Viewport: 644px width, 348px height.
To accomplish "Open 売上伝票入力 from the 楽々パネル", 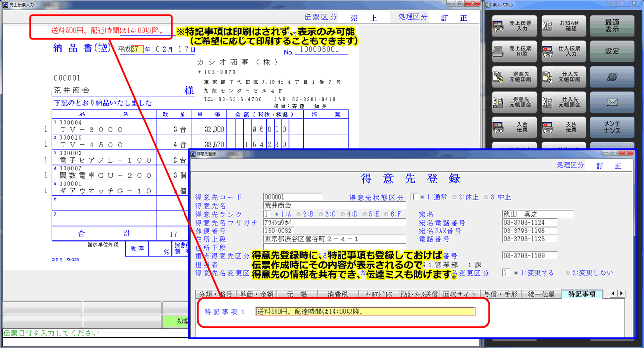I will pyautogui.click(x=514, y=25).
